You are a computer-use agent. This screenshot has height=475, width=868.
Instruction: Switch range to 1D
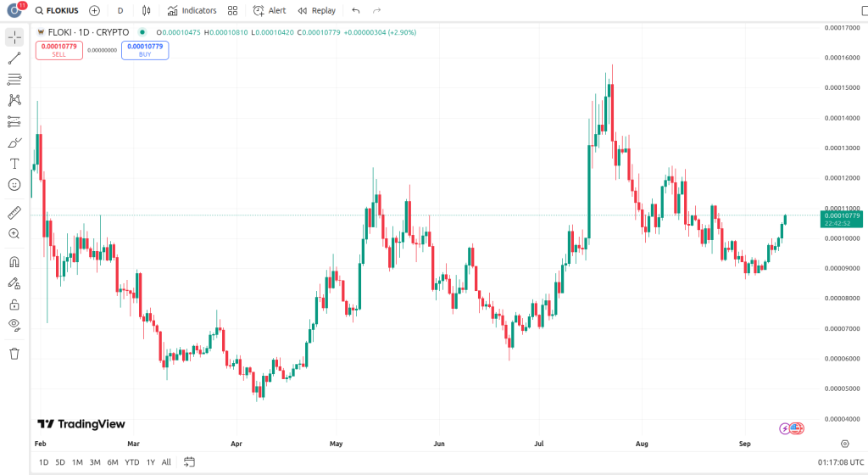[44, 462]
